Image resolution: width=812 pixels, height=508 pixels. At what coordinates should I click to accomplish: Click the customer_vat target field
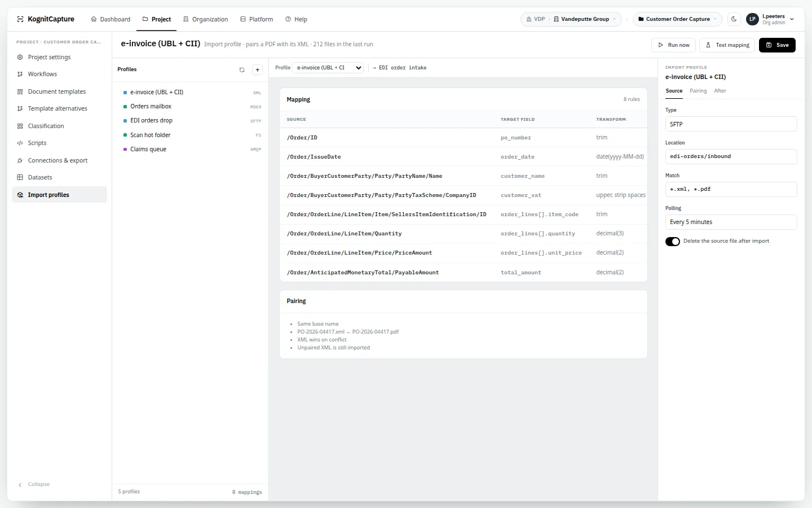coord(521,195)
